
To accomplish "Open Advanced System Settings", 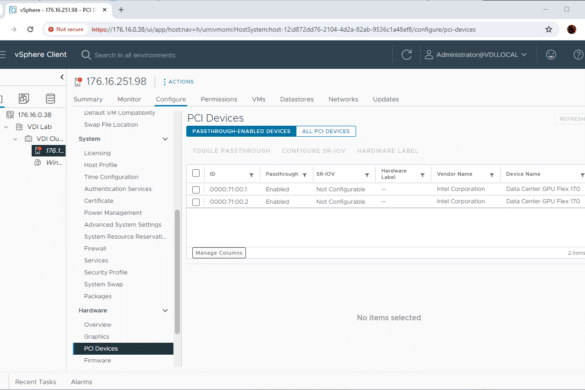I will 123,225.
